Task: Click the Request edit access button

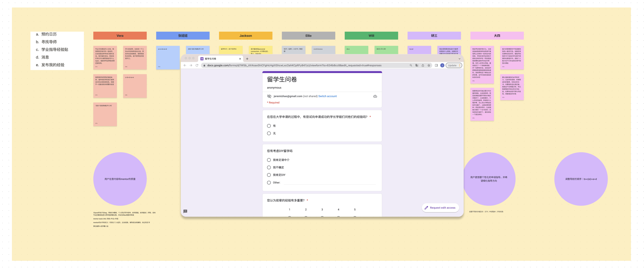Action: (x=440, y=208)
